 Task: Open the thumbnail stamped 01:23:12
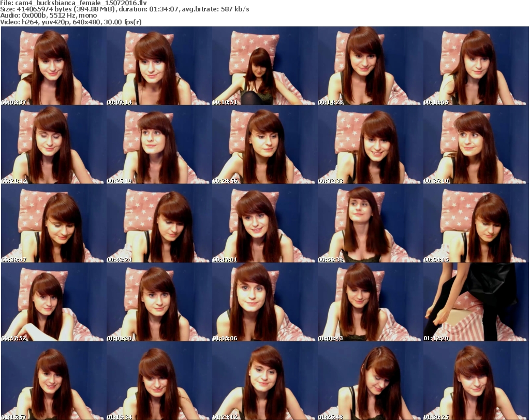click(264, 381)
